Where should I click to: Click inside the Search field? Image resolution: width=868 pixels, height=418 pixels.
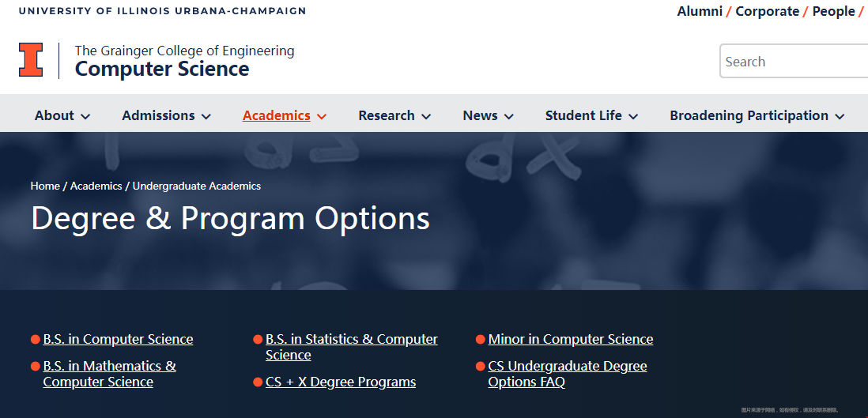pyautogui.click(x=794, y=62)
